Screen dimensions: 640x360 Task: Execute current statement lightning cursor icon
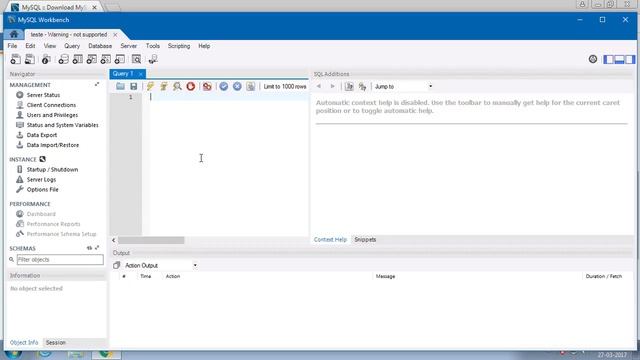tap(164, 86)
